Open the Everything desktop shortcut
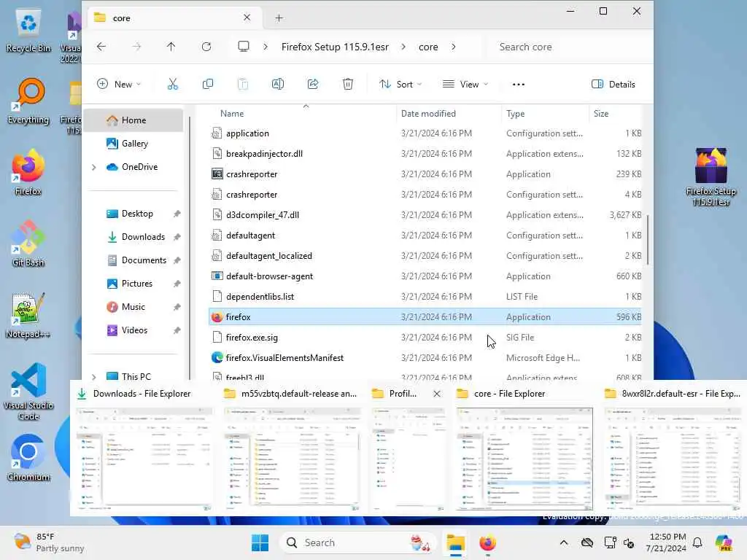 (x=28, y=101)
